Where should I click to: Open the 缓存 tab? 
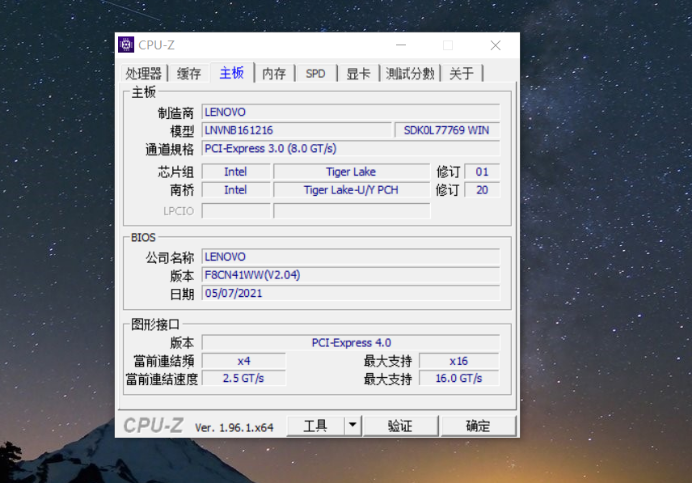[x=189, y=73]
